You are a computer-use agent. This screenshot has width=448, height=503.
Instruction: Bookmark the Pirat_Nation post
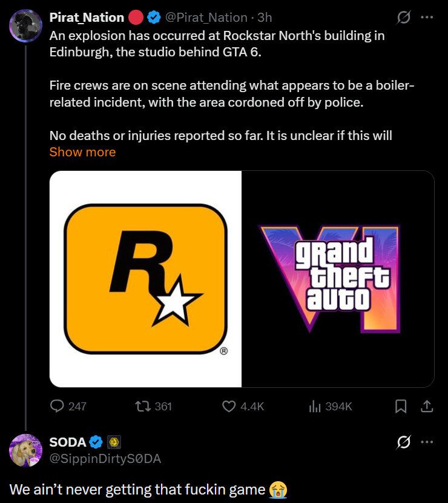[x=400, y=407]
